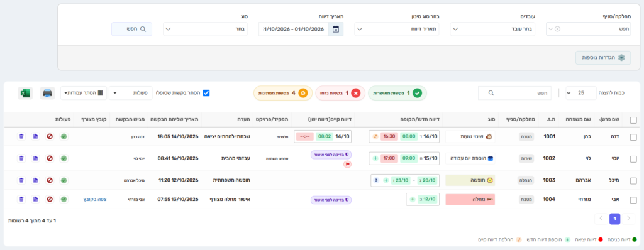Click the 3-days badge in vacation row

point(376,180)
